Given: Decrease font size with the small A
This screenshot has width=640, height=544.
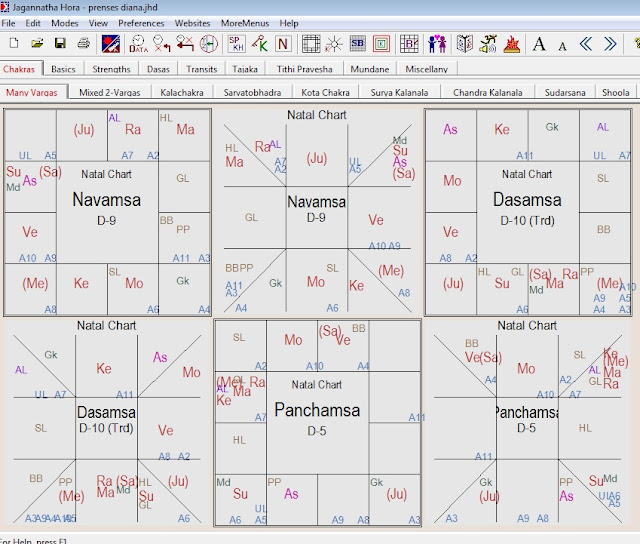Looking at the screenshot, I should [x=562, y=47].
